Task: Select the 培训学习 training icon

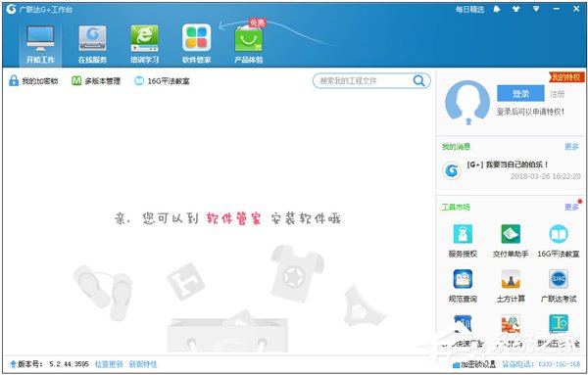Action: tap(144, 38)
